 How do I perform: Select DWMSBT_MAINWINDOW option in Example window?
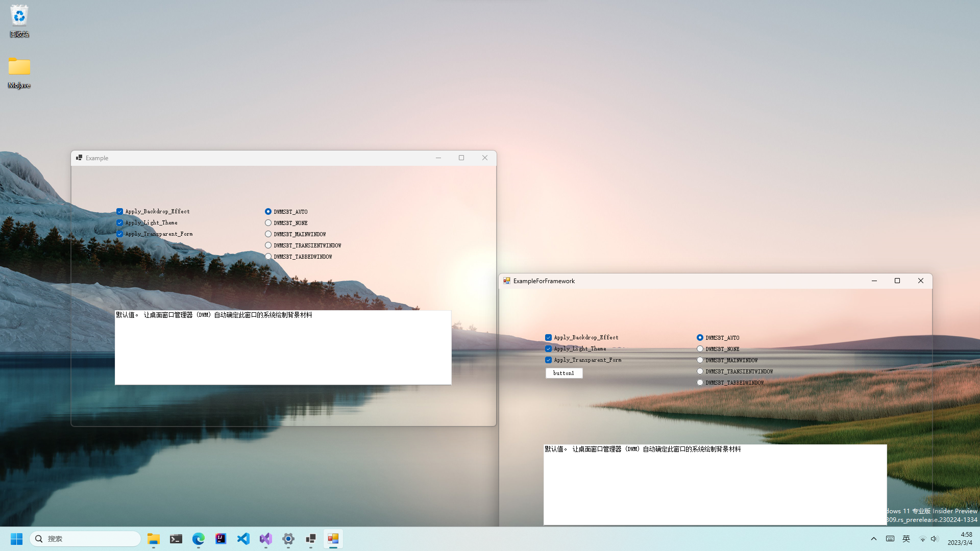(x=268, y=234)
